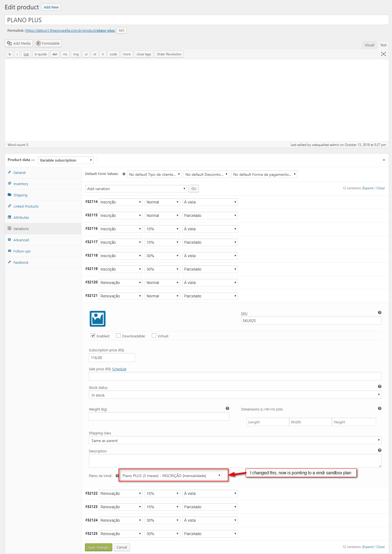
Task: Click the Slider Revolution button
Action: tap(169, 54)
